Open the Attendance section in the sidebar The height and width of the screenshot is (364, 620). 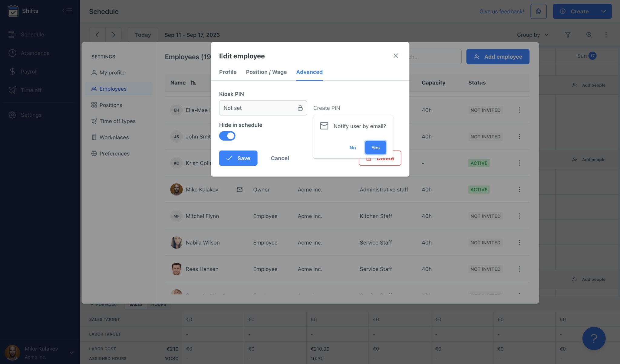(x=35, y=53)
